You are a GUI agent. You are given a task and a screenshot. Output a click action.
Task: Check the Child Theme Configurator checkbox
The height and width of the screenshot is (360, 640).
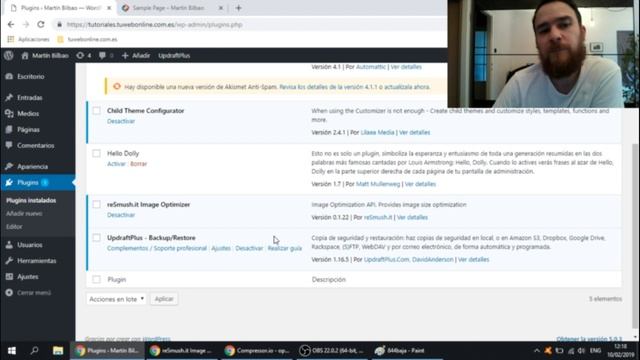tap(96, 111)
